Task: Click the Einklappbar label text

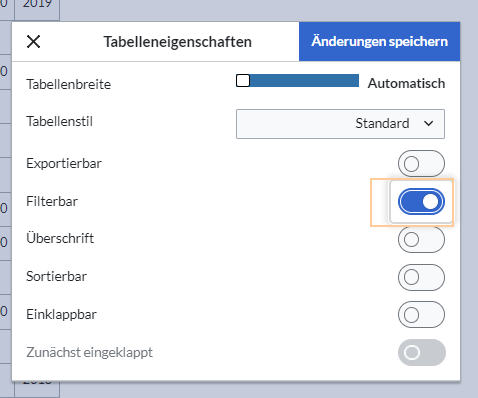Action: point(62,314)
